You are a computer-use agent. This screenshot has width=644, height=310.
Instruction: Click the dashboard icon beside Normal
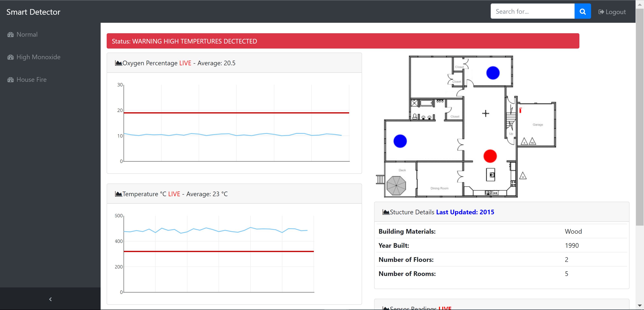click(10, 34)
